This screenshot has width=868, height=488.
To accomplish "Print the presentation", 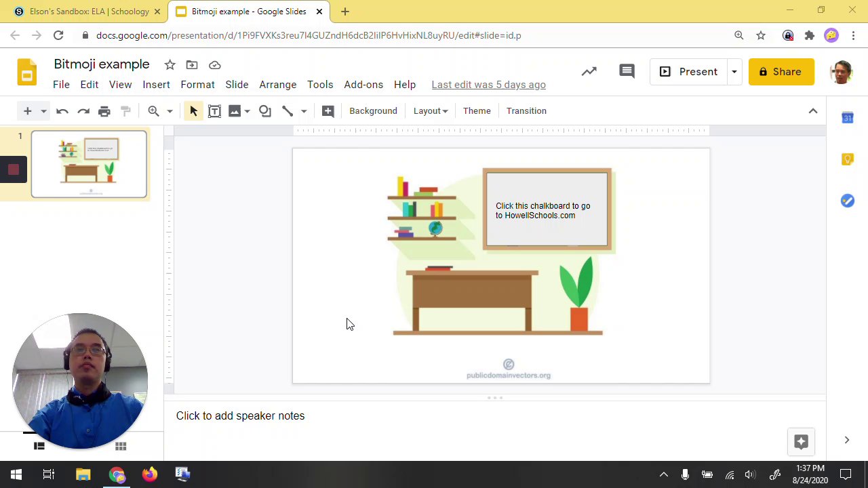I will (104, 110).
